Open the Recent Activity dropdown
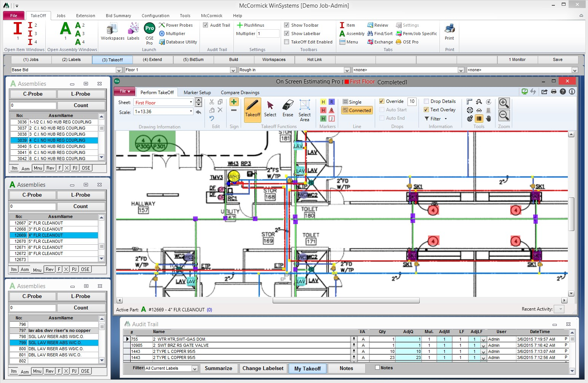588x383 pixels. [x=559, y=309]
